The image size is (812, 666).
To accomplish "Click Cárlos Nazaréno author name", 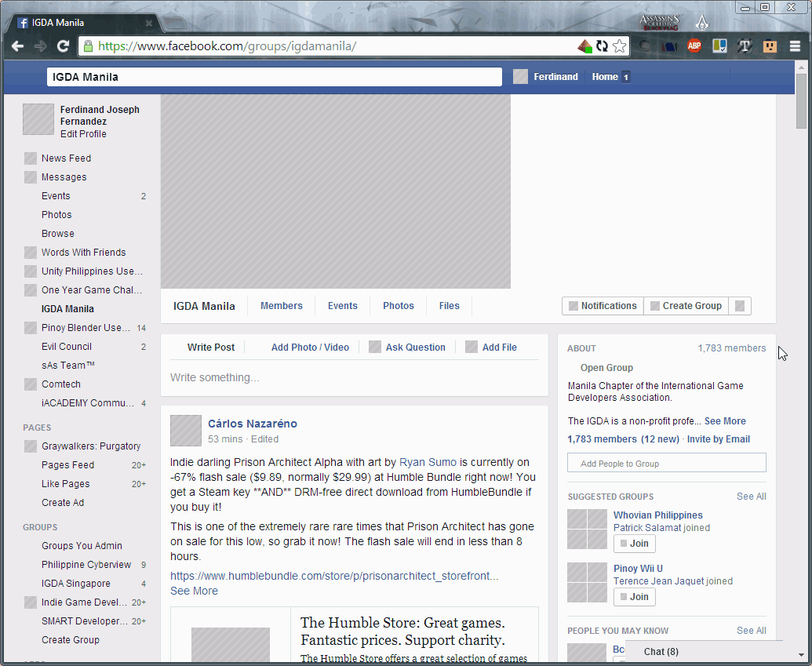I will [x=252, y=424].
